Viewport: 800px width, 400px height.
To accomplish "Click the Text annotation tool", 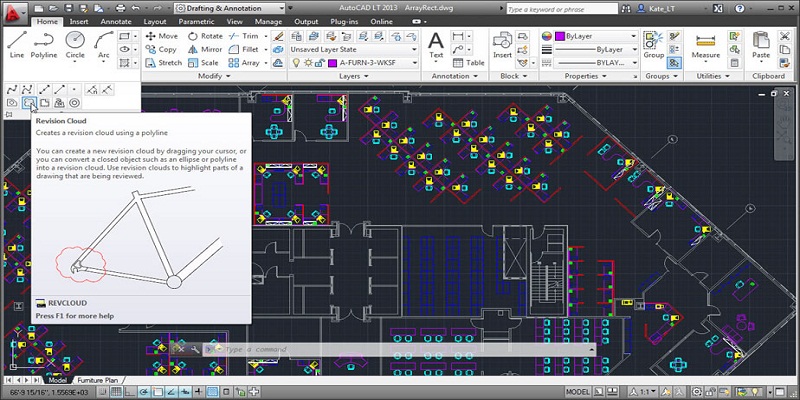I will [x=436, y=44].
